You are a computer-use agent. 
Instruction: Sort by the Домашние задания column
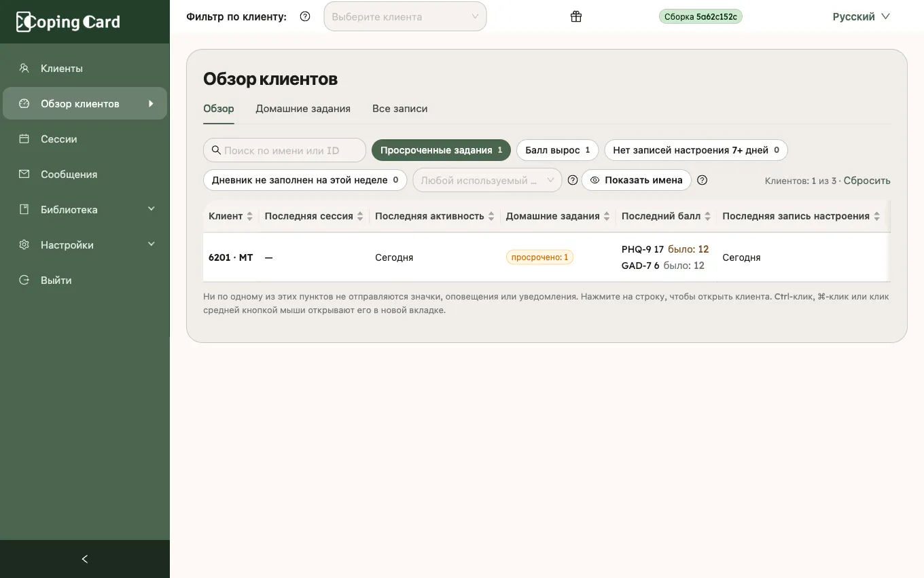click(x=558, y=216)
